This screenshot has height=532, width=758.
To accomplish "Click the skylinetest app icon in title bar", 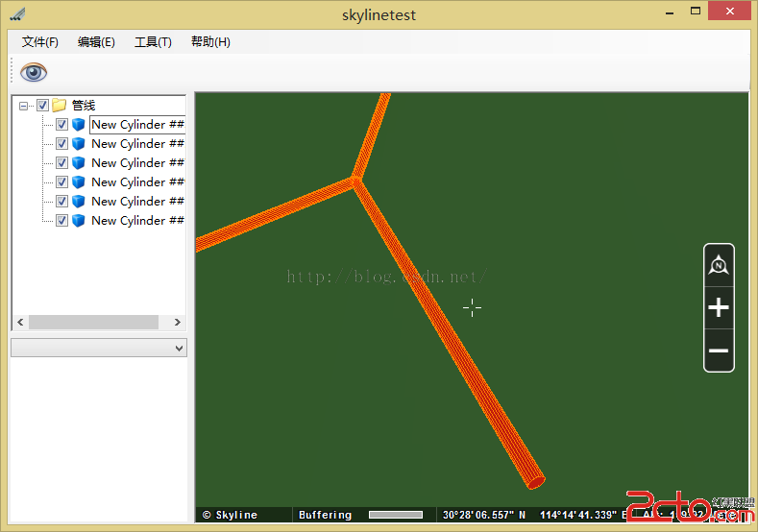I will (17, 14).
